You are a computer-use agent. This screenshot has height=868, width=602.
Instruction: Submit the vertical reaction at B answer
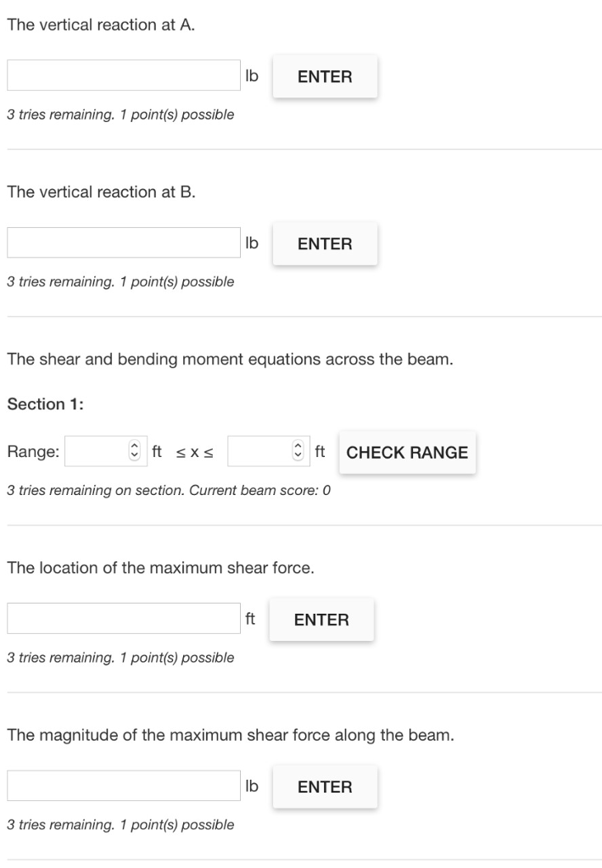[325, 243]
